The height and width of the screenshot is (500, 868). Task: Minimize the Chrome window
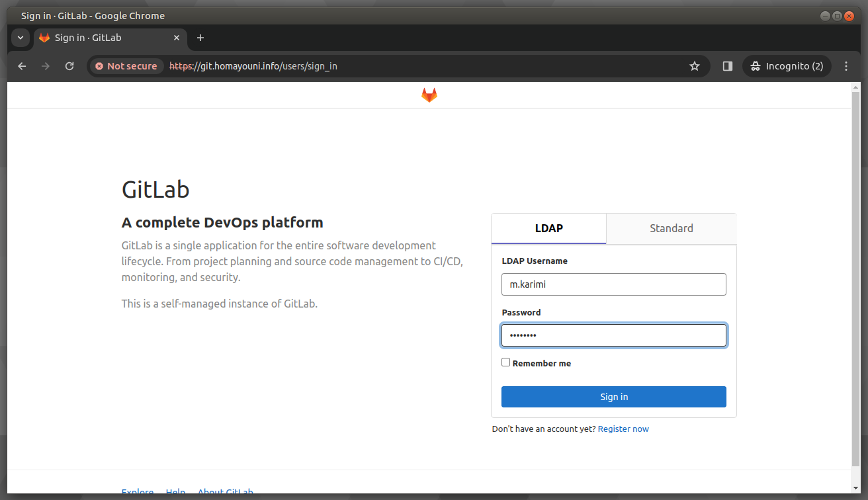tap(825, 15)
